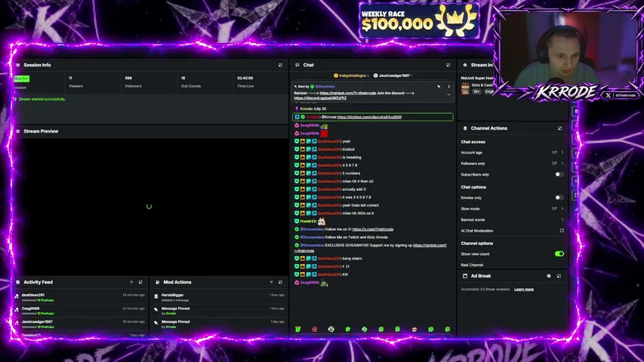Image resolution: width=644 pixels, height=362 pixels.
Task: Click the Activity Feed header icon
Action: (x=17, y=282)
